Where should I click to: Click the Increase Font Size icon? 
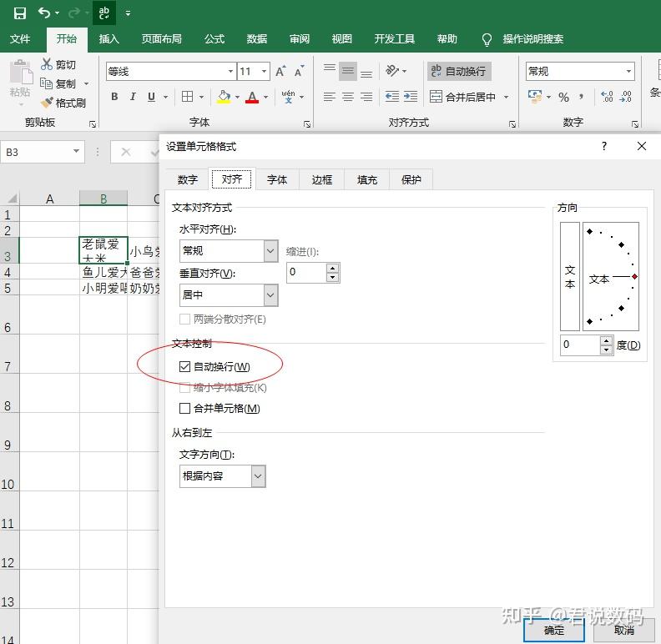[x=280, y=71]
